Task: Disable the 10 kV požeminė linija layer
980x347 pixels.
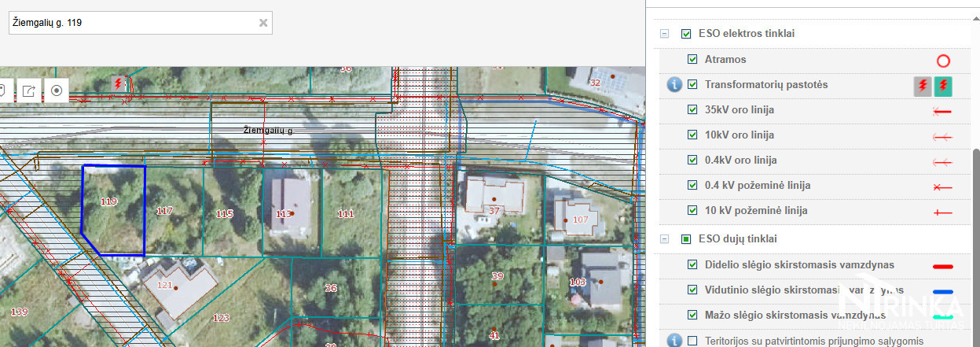Action: click(692, 211)
